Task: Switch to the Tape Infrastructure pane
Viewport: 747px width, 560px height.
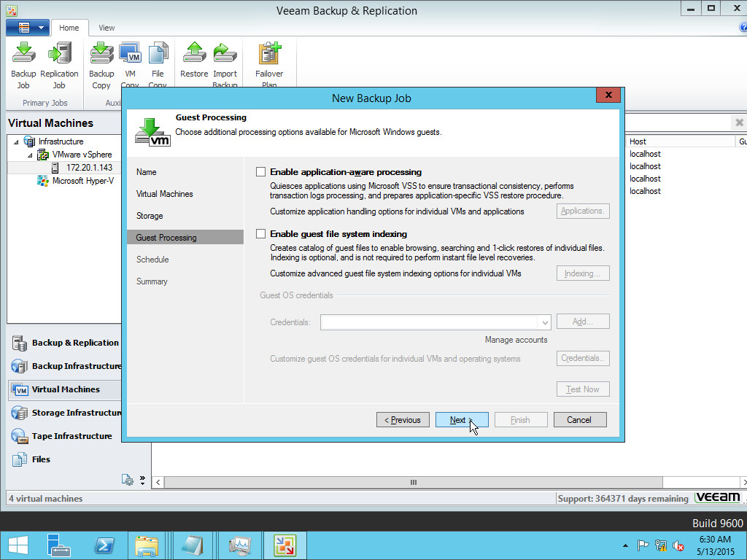Action: [x=65, y=436]
